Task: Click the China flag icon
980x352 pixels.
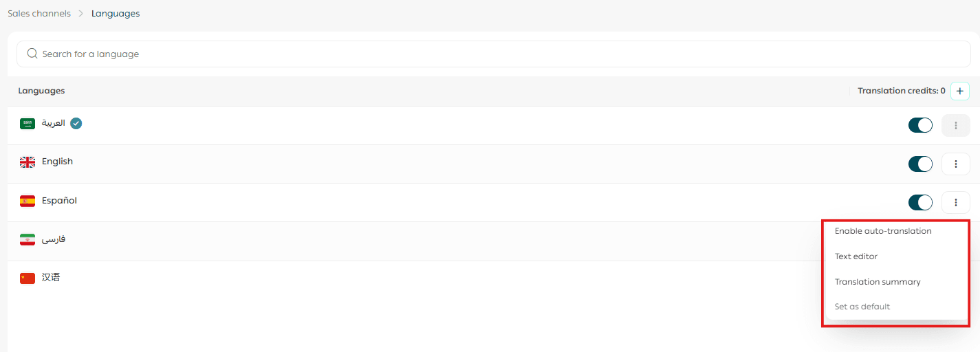Action: (28, 278)
